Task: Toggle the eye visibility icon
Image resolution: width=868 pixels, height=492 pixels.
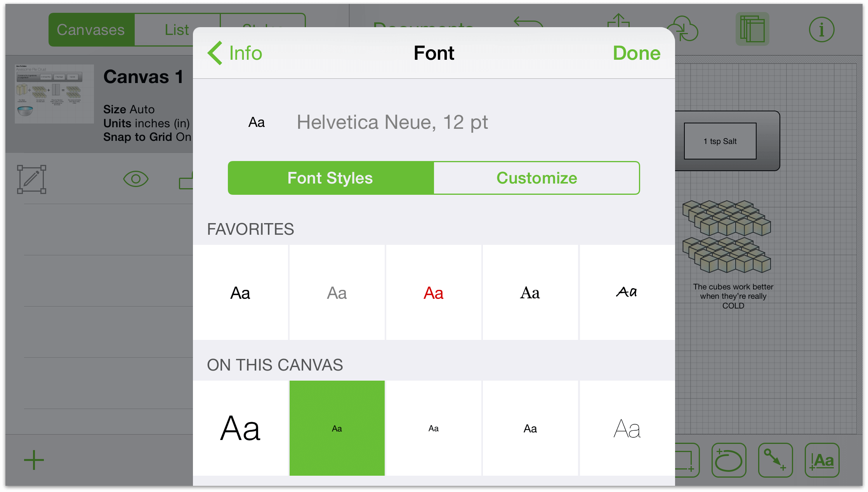Action: 136,179
